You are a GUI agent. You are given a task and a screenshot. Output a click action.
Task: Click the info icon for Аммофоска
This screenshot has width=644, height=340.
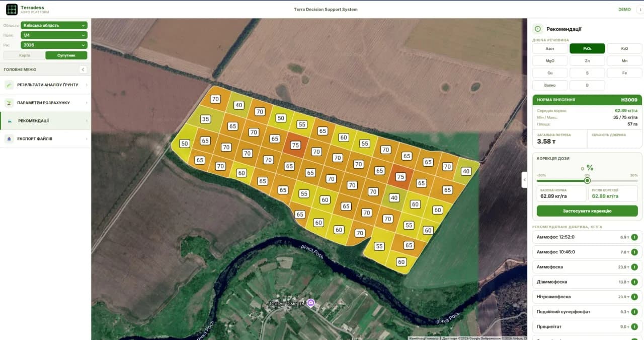[x=634, y=267]
